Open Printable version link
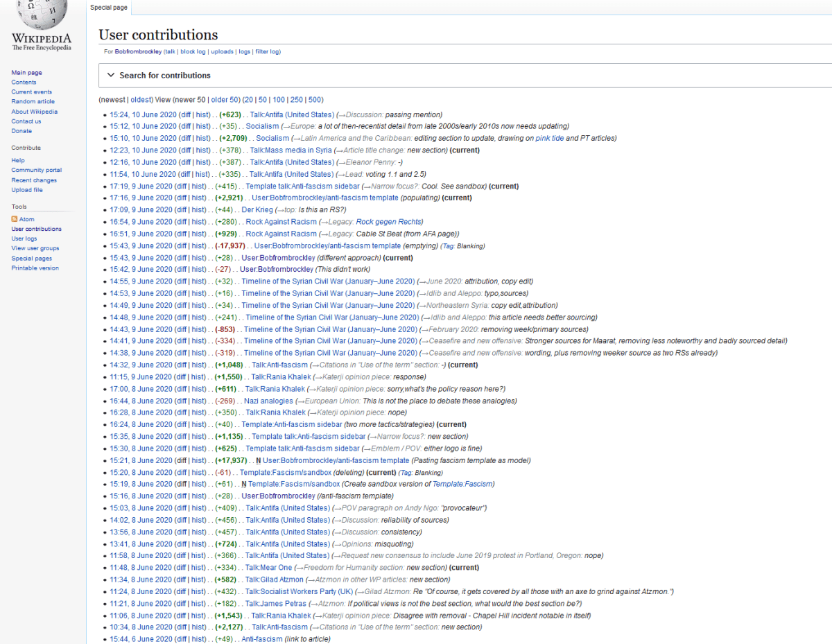Image resolution: width=832 pixels, height=644 pixels. click(35, 268)
